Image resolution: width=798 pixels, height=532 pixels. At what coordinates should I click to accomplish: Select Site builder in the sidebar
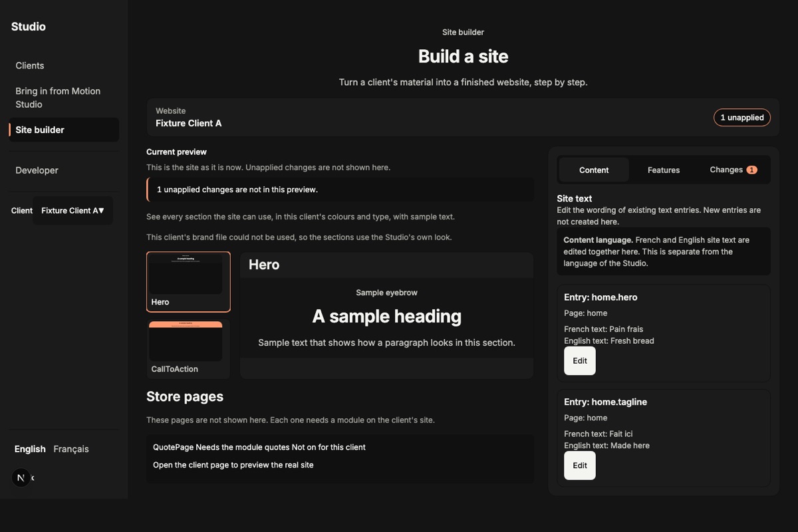pyautogui.click(x=64, y=130)
